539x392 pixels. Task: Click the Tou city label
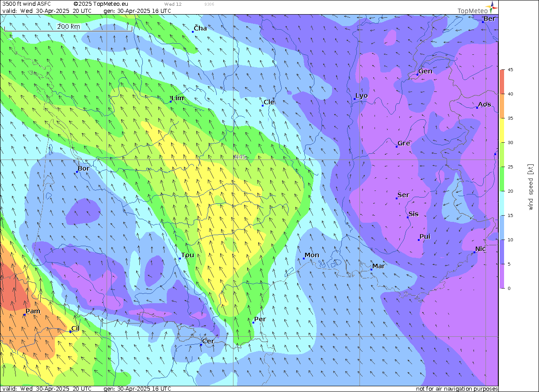(x=187, y=255)
